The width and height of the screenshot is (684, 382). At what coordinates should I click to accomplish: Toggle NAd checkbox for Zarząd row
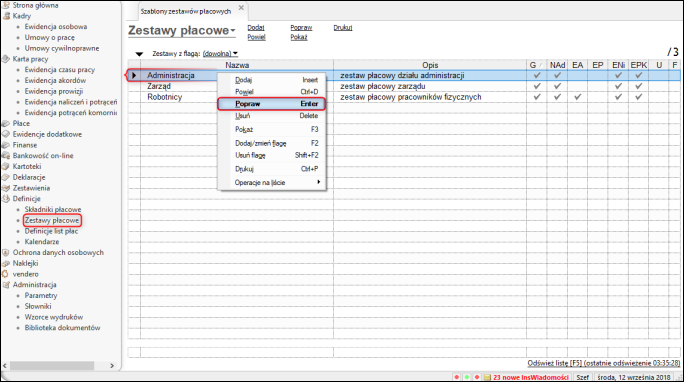pyautogui.click(x=557, y=86)
